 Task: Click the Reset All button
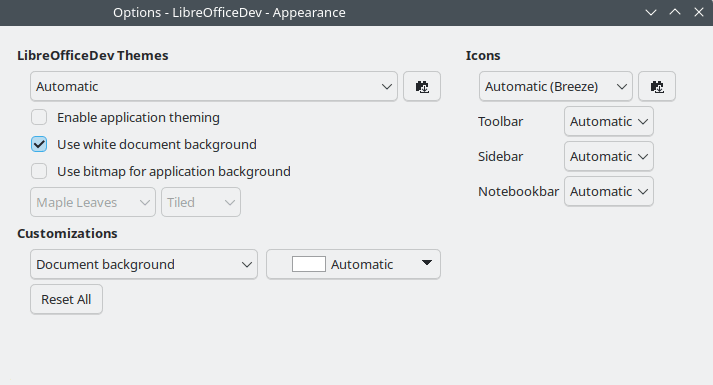click(66, 300)
